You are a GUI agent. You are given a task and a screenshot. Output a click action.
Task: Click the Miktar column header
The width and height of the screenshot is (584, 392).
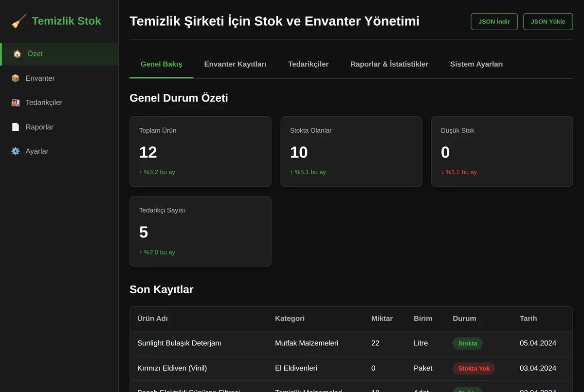(382, 319)
